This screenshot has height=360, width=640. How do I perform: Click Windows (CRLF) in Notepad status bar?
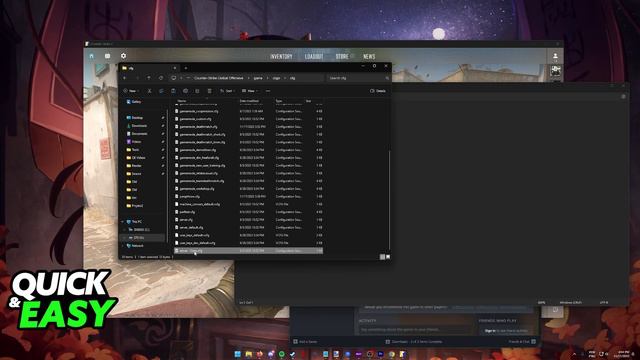tap(571, 302)
